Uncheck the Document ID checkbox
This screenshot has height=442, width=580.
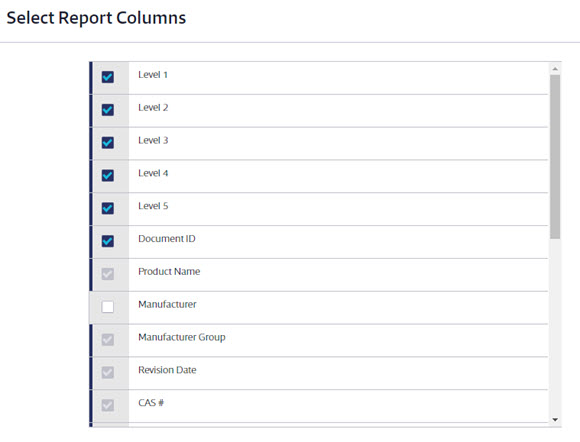tap(108, 241)
